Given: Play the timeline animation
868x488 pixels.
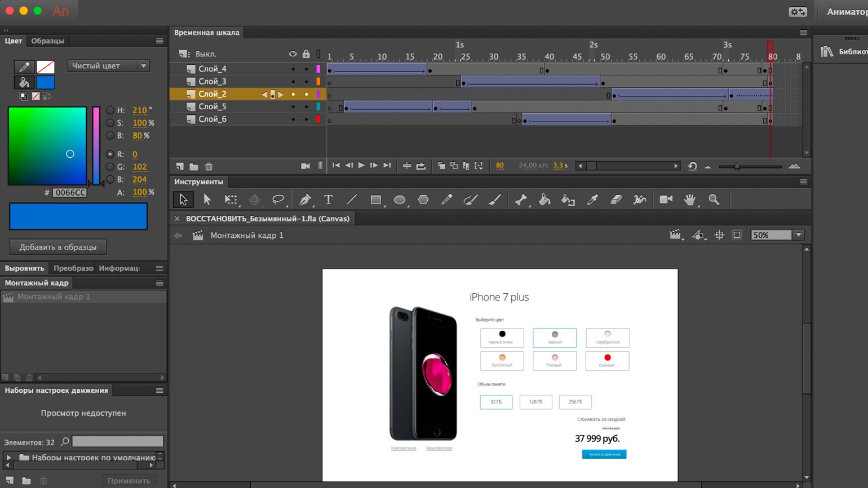Looking at the screenshot, I should pyautogui.click(x=361, y=166).
